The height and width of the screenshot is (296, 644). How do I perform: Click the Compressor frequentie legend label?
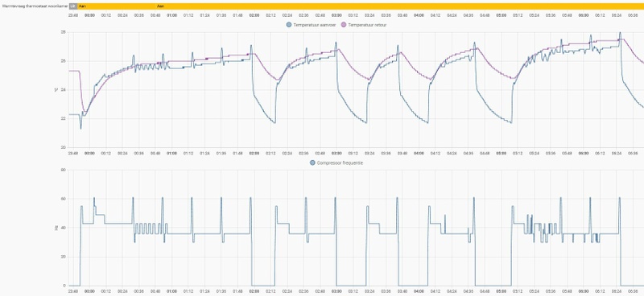340,163
